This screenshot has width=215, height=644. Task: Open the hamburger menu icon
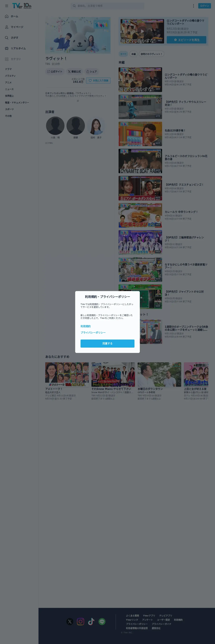7,6
